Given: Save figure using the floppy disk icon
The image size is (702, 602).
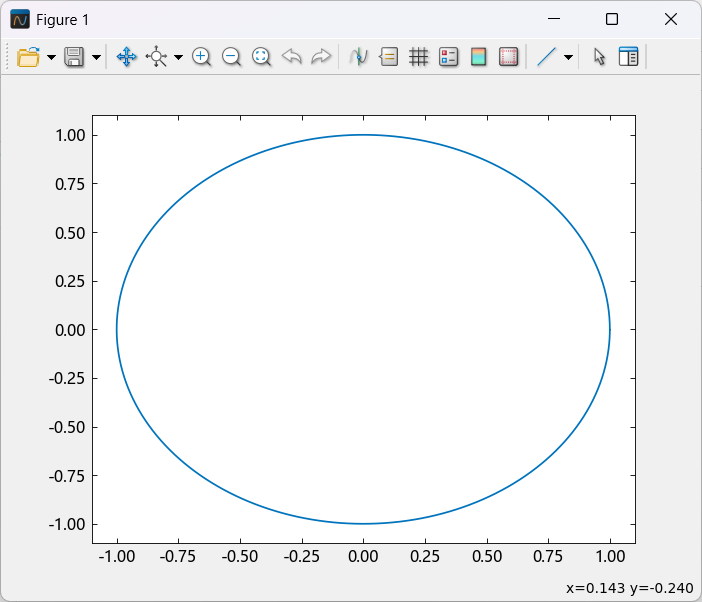Looking at the screenshot, I should click(74, 57).
